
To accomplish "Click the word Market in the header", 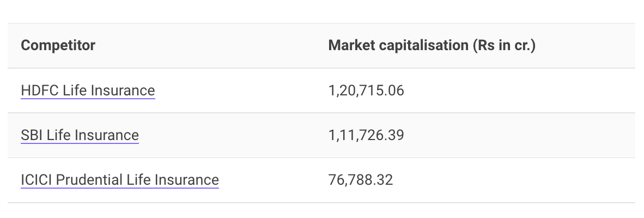I will (x=352, y=46).
